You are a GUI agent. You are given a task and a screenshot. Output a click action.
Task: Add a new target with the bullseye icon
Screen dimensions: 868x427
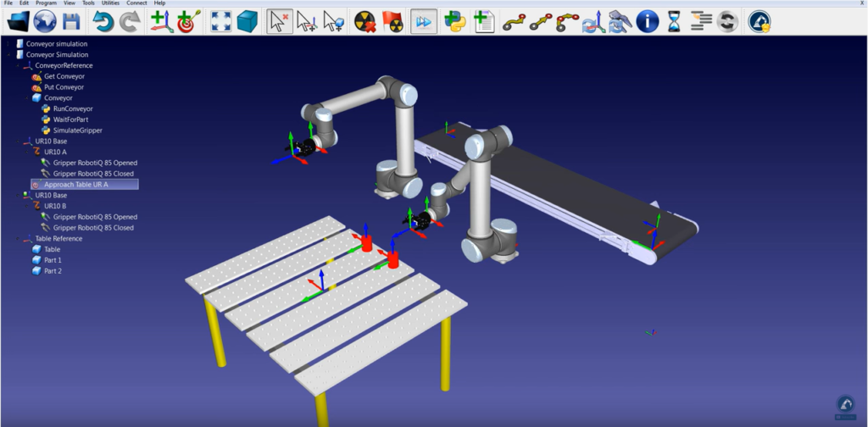pyautogui.click(x=186, y=21)
